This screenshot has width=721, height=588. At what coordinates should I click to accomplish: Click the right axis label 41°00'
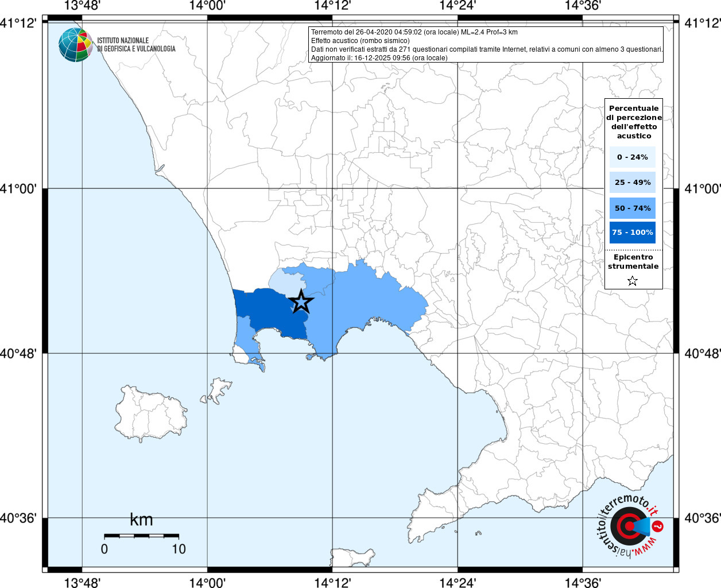click(702, 188)
